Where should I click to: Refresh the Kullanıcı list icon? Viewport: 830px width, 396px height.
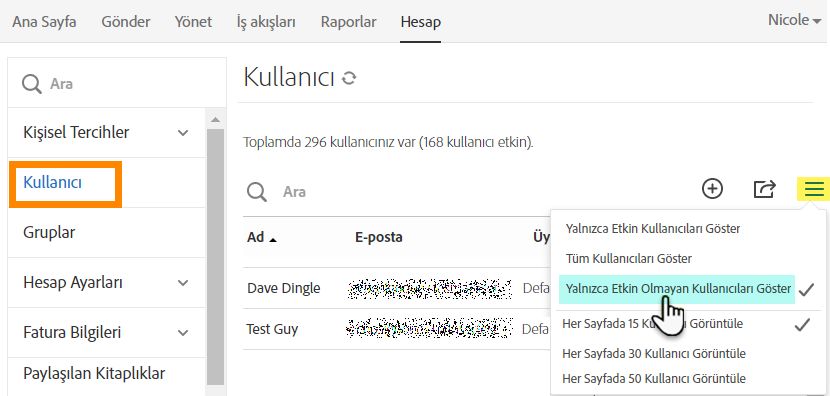349,78
